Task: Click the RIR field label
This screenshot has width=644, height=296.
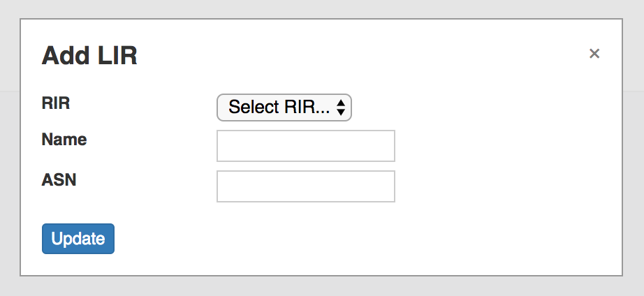Action: [x=57, y=104]
